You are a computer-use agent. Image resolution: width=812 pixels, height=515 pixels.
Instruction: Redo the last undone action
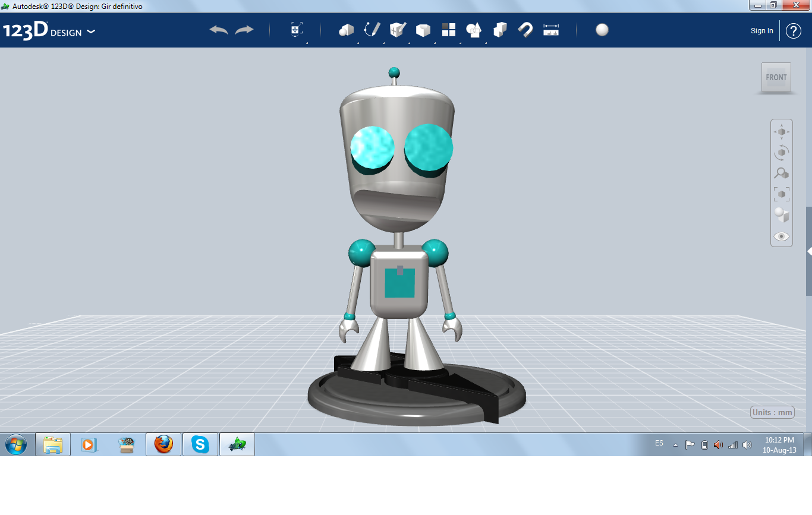244,30
